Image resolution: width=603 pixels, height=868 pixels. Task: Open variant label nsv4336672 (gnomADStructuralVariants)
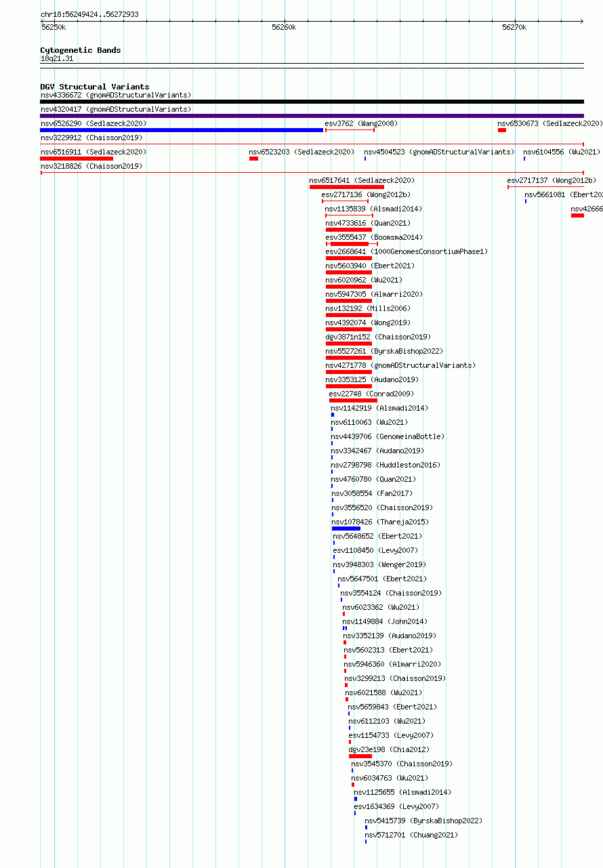tap(116, 95)
